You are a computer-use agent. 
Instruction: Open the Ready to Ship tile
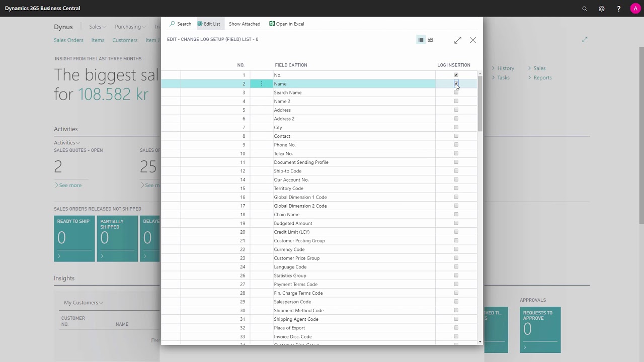(x=74, y=239)
